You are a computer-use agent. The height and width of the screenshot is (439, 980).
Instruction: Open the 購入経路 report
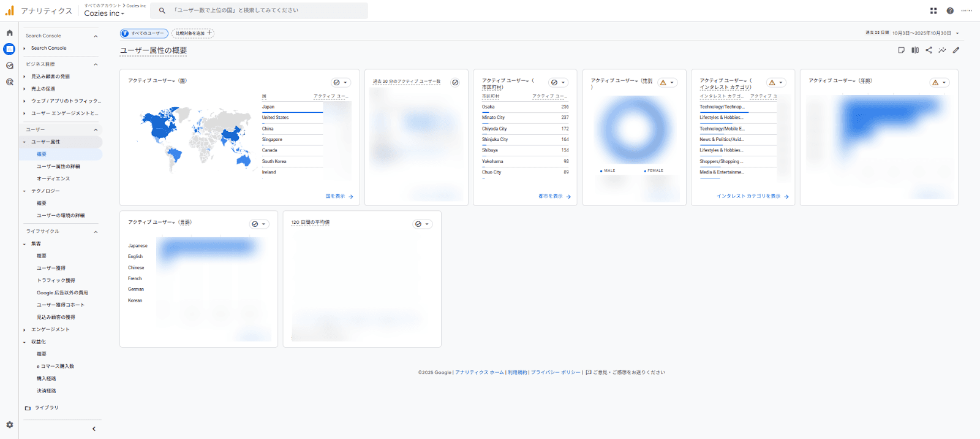tap(46, 379)
